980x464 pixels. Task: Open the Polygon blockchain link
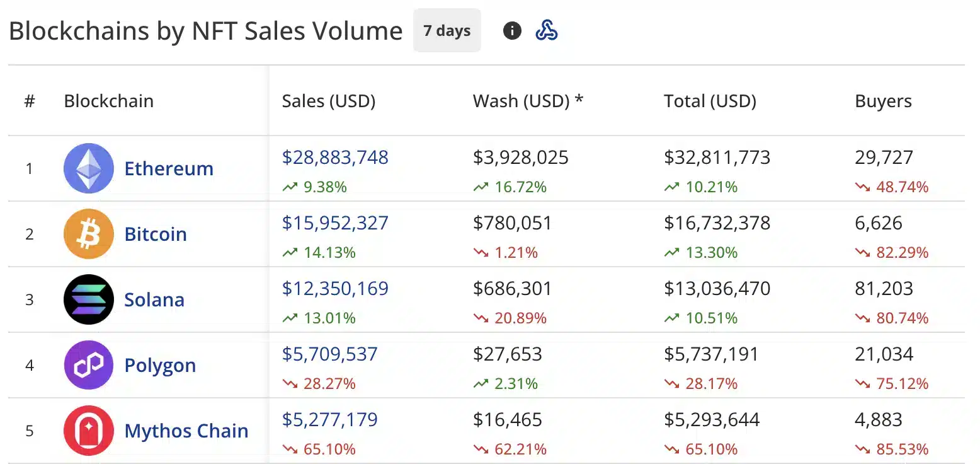[160, 365]
